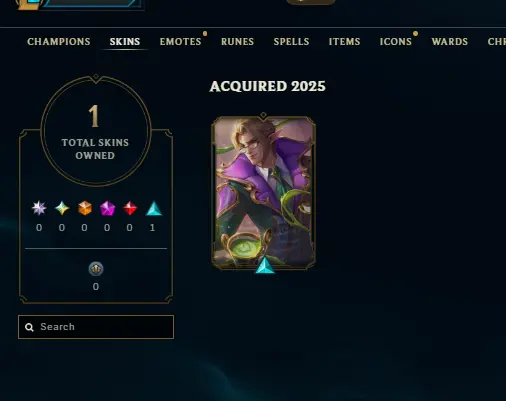Open the Icons tab
Screen dimensions: 506x401
pyautogui.click(x=396, y=42)
